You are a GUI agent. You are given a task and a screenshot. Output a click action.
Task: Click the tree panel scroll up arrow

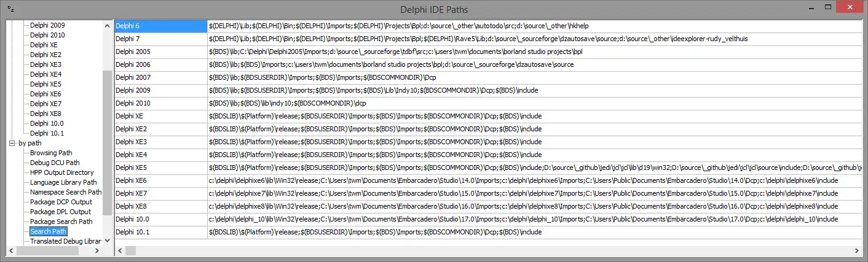coord(108,25)
